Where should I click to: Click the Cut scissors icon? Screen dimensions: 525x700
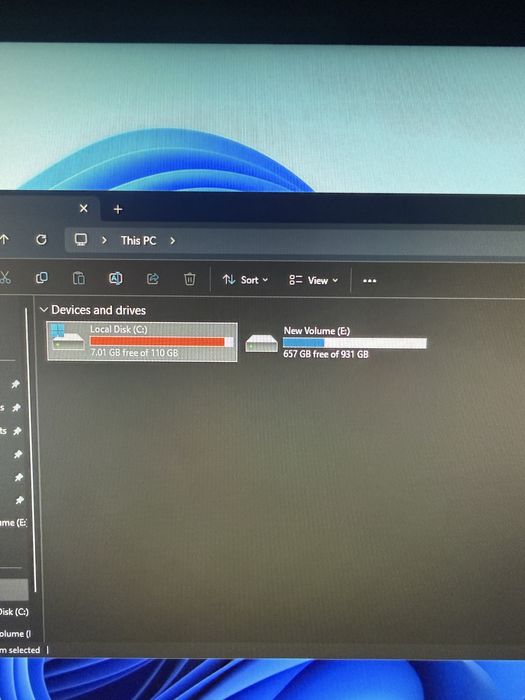coord(4,278)
